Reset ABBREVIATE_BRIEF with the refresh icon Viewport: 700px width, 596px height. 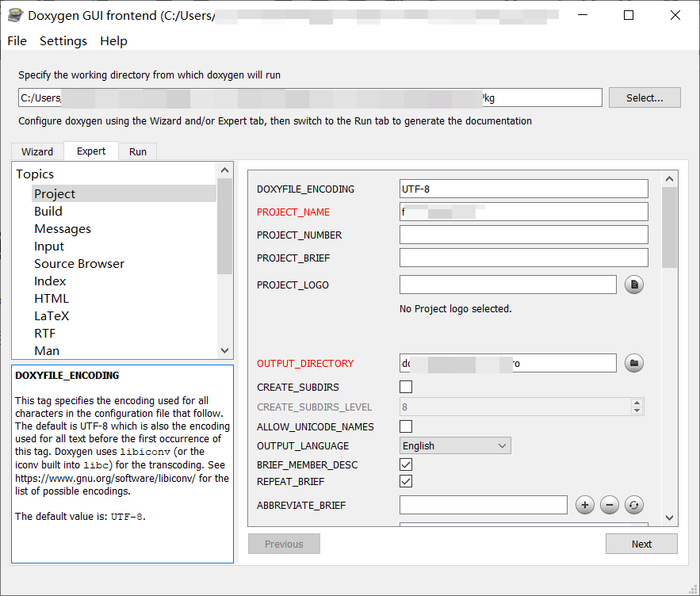point(634,505)
